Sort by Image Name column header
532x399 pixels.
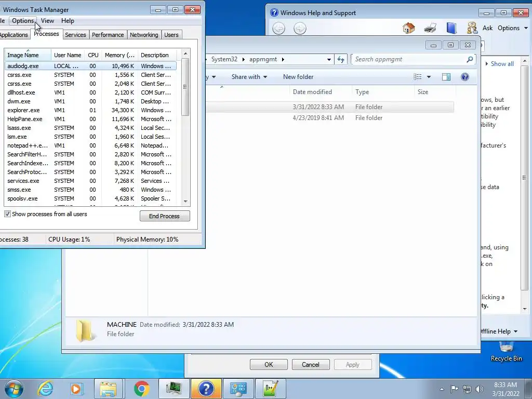[28, 55]
